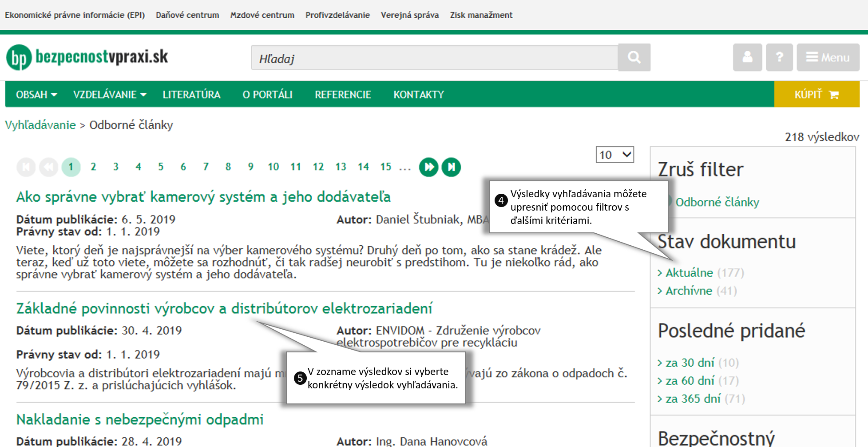Select the KONTAKTY menu item
The image size is (868, 447).
point(418,95)
